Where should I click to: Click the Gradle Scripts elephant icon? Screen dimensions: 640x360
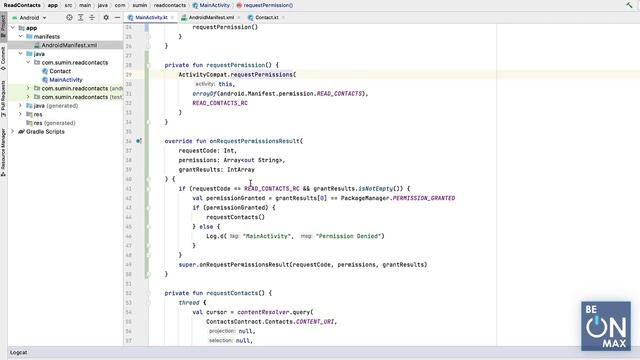(21, 131)
